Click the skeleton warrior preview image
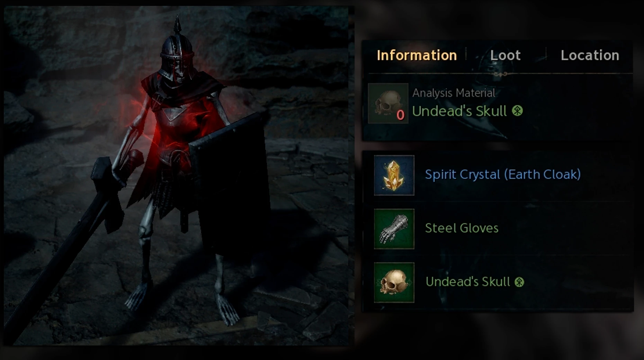644x360 pixels. coord(176,176)
